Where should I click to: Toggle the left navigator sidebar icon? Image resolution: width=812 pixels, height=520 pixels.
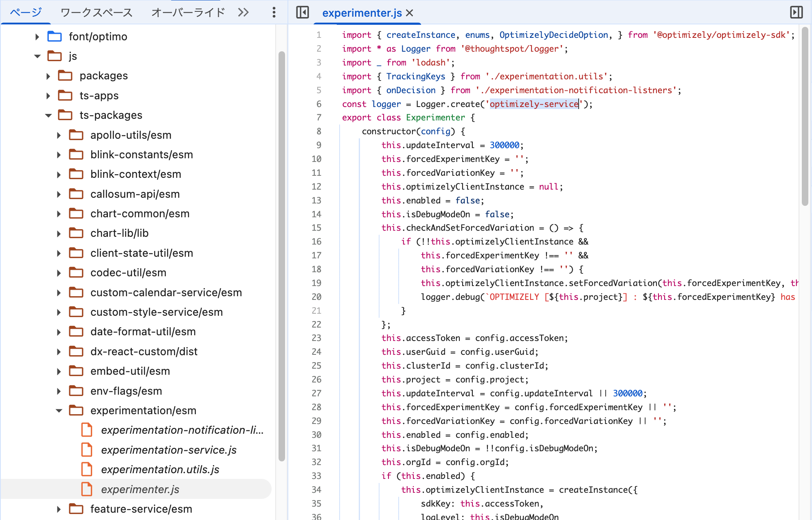click(x=303, y=12)
